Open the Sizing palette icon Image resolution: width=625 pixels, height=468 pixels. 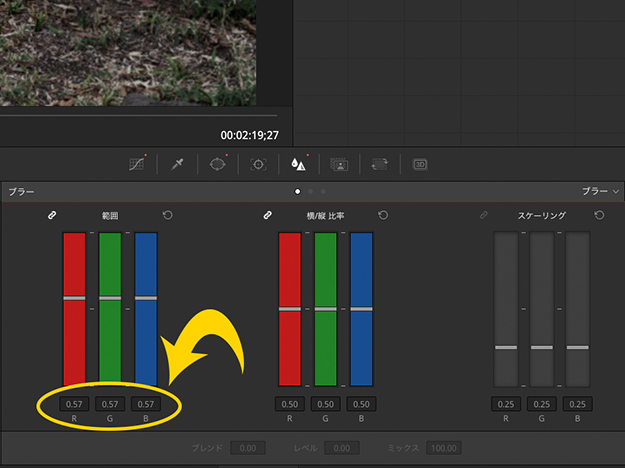(379, 164)
